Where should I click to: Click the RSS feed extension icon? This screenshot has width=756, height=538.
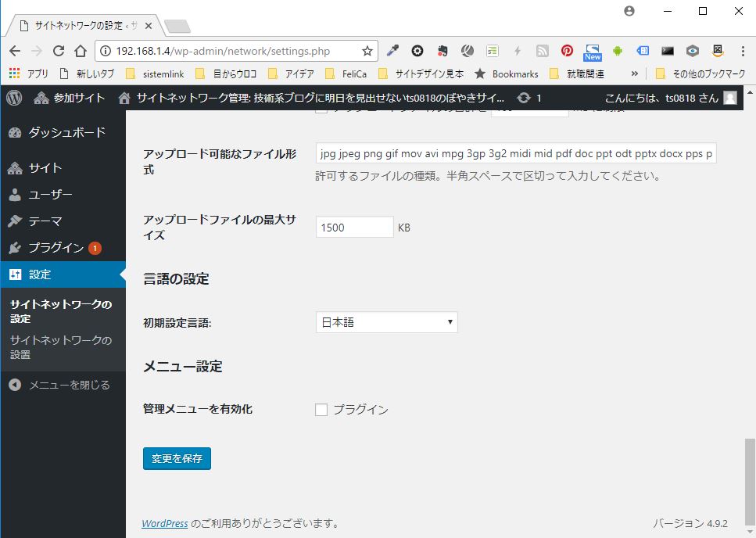(x=543, y=51)
